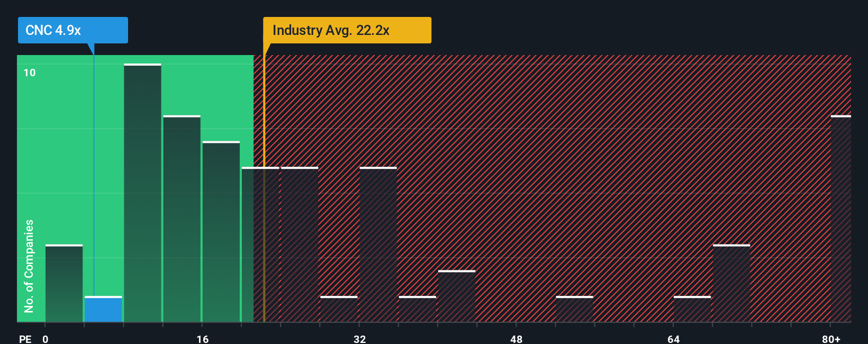868x344 pixels.
Task: Click the No. of Companies axis title
Action: [x=29, y=266]
